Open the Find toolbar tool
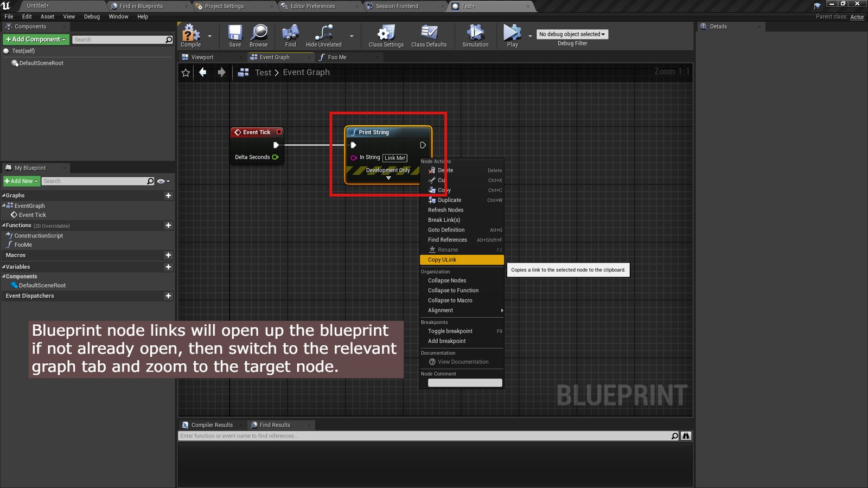 [x=290, y=36]
